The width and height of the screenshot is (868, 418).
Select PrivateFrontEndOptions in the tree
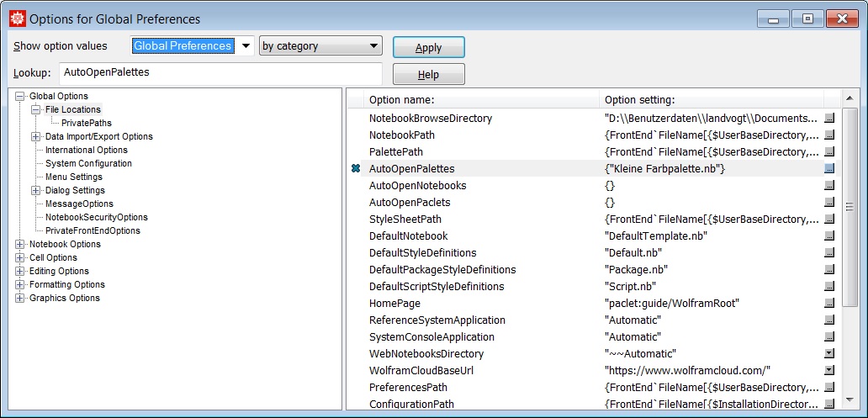click(93, 231)
